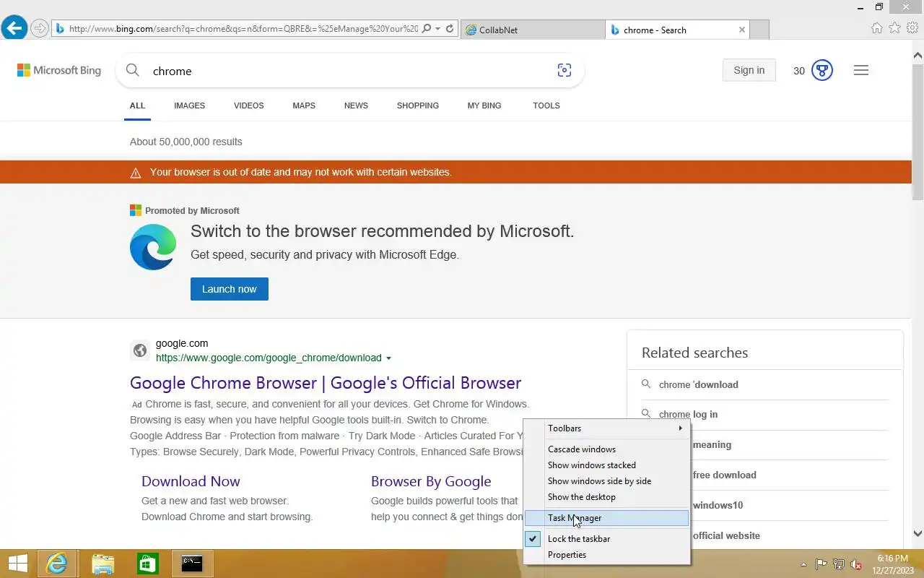This screenshot has width=924, height=578.
Task: Select the MAPS search tab
Action: [304, 105]
